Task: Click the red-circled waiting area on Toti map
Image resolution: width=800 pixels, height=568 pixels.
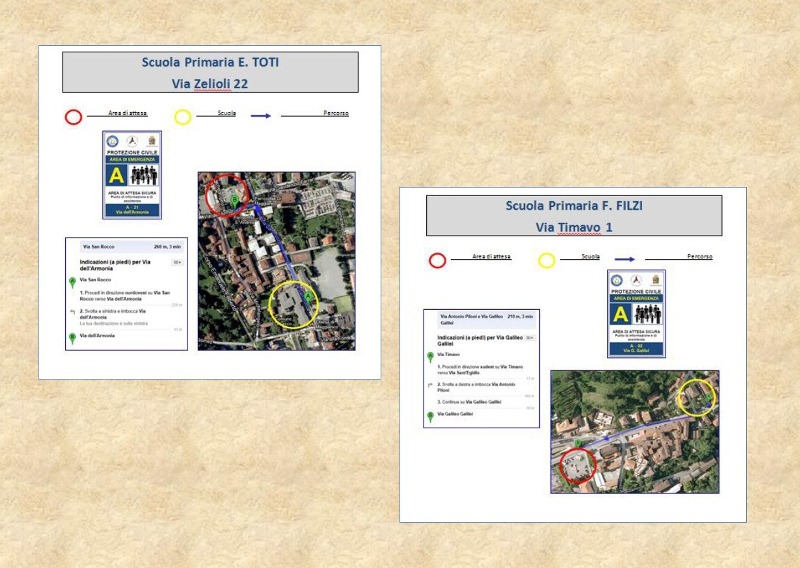Action: 226,196
